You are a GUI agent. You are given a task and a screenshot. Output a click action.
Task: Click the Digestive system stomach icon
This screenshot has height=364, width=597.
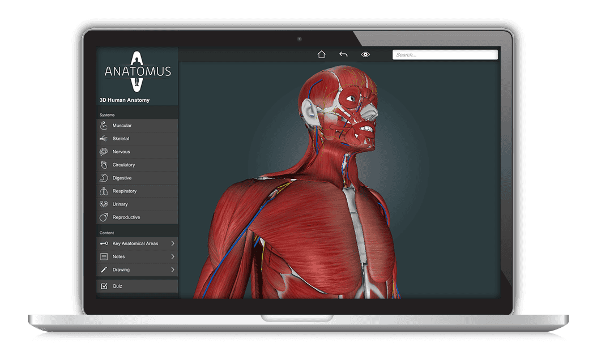104,178
